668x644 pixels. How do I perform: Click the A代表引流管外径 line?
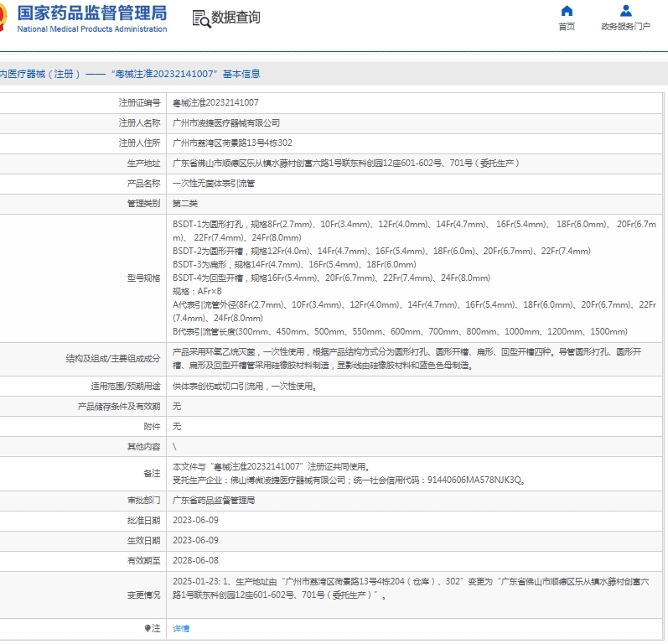(x=414, y=312)
